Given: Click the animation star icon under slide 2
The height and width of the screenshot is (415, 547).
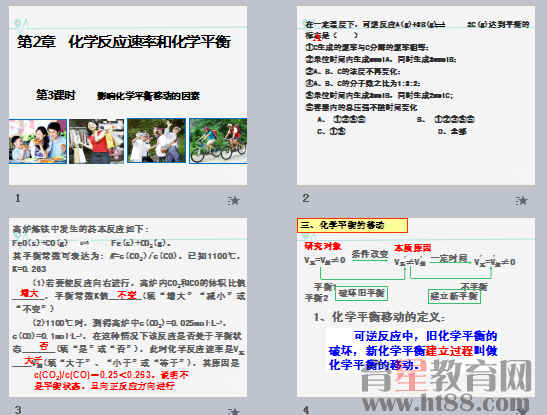Looking at the screenshot, I should coord(522,200).
